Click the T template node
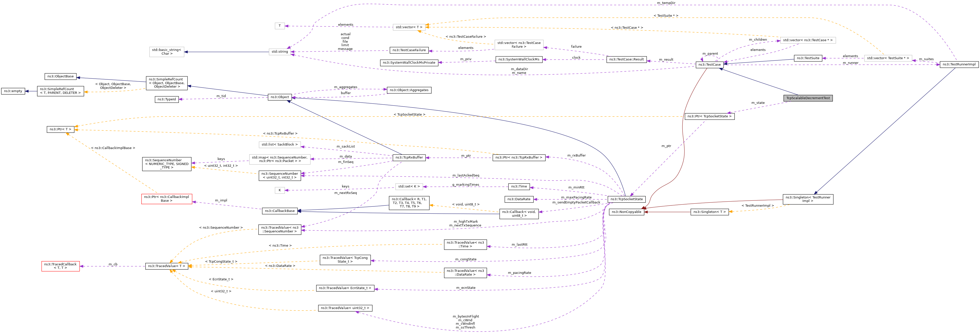The height and width of the screenshot is (333, 980). point(280,26)
